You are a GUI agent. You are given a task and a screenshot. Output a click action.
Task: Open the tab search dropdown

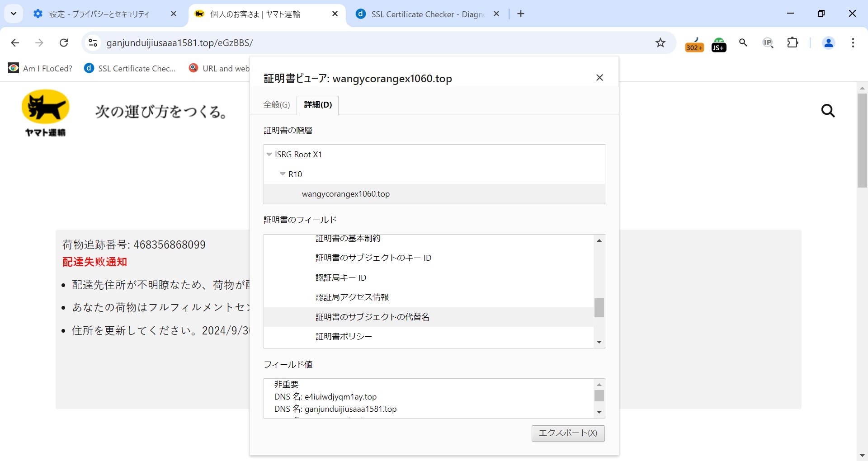click(14, 14)
